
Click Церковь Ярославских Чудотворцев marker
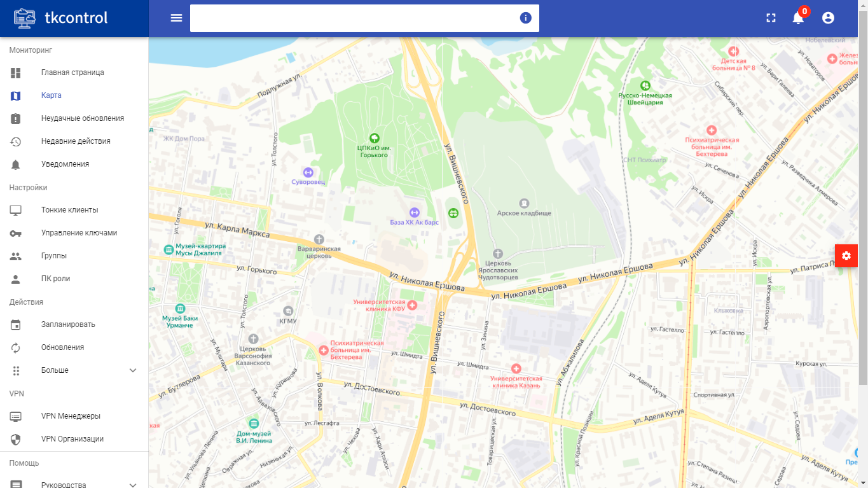click(x=498, y=253)
